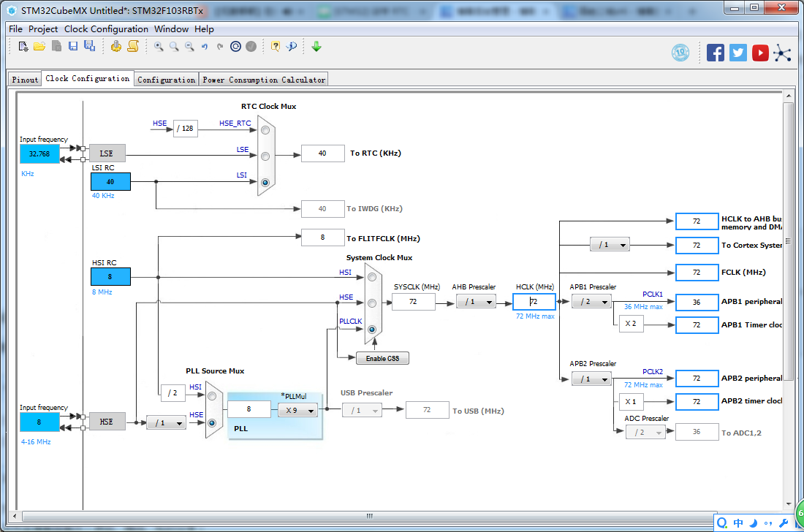The height and width of the screenshot is (532, 804).
Task: Select HSE in PLL Source Mux
Action: pos(212,423)
